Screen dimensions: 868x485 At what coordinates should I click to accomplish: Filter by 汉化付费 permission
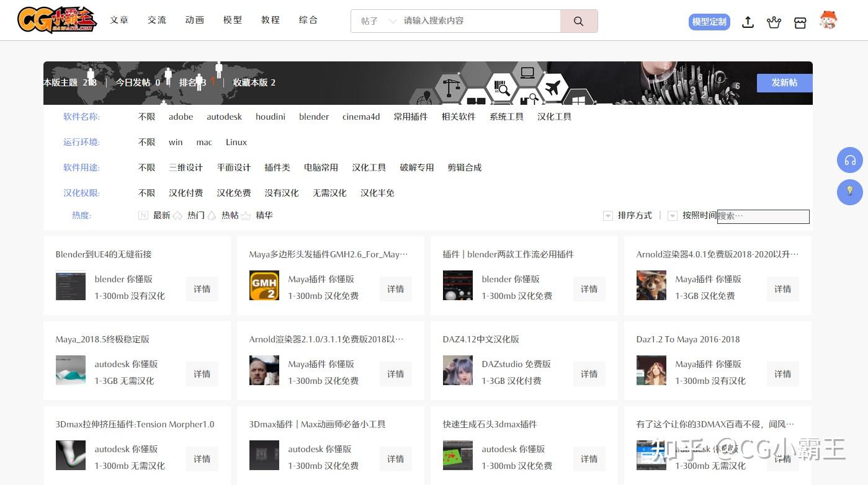(186, 193)
